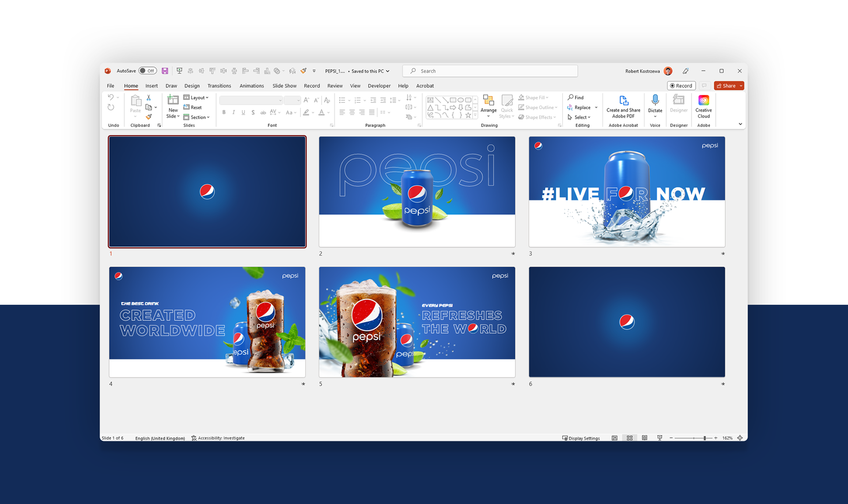
Task: Open the Transitions tab
Action: (219, 86)
